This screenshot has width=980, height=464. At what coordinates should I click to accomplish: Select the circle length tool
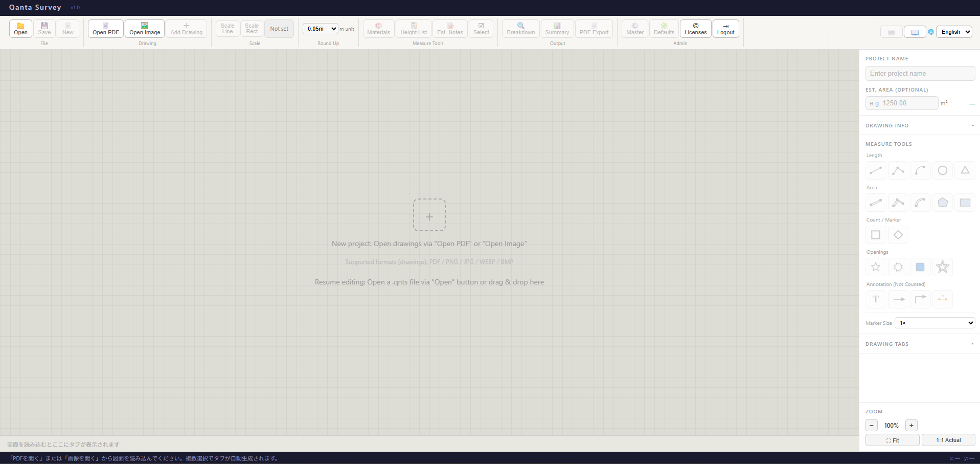(x=943, y=170)
